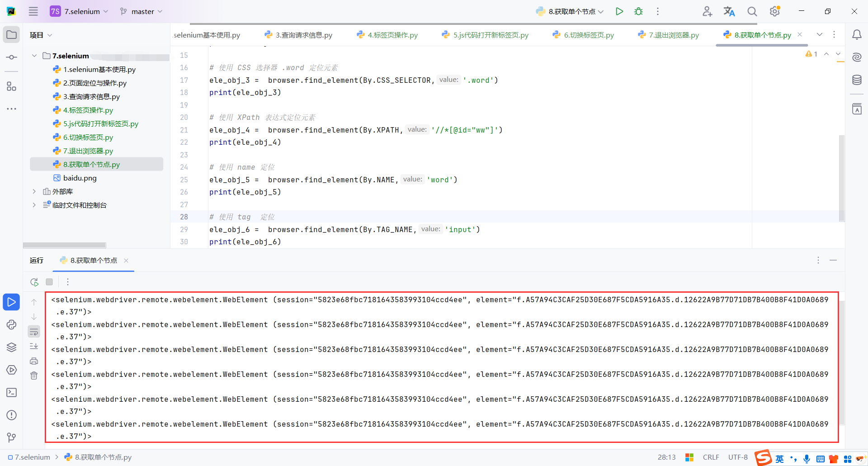Open 1.selenium基本使用.py in project tree

click(94, 69)
